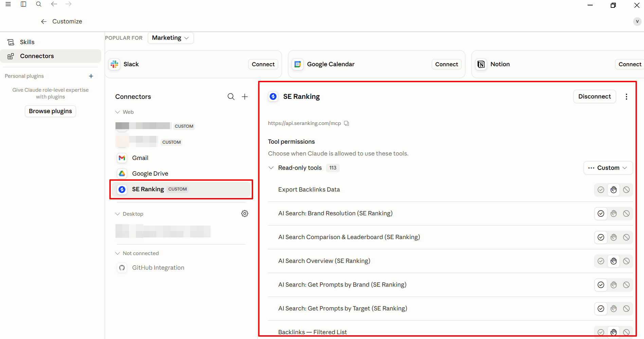Open the Skills section
This screenshot has height=339, width=644.
coord(51,42)
